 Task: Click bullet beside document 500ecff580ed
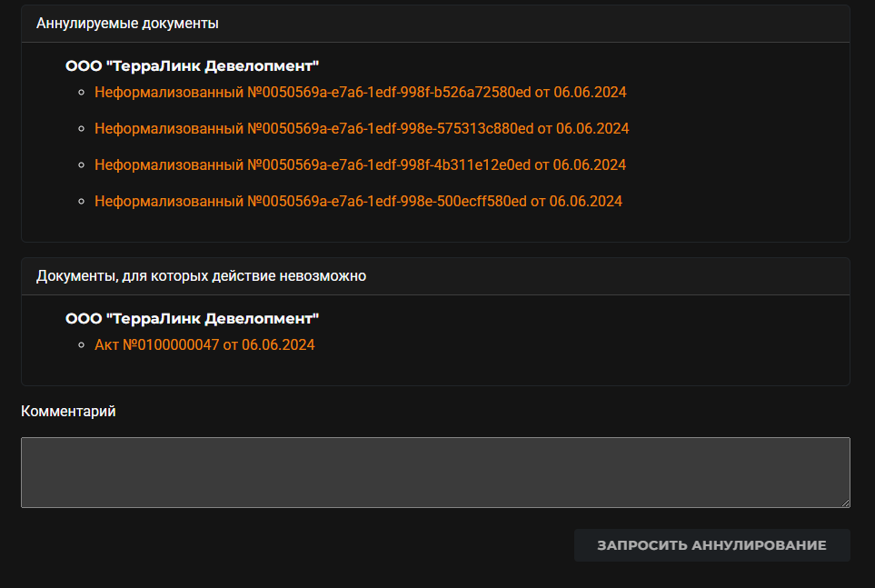click(82, 201)
